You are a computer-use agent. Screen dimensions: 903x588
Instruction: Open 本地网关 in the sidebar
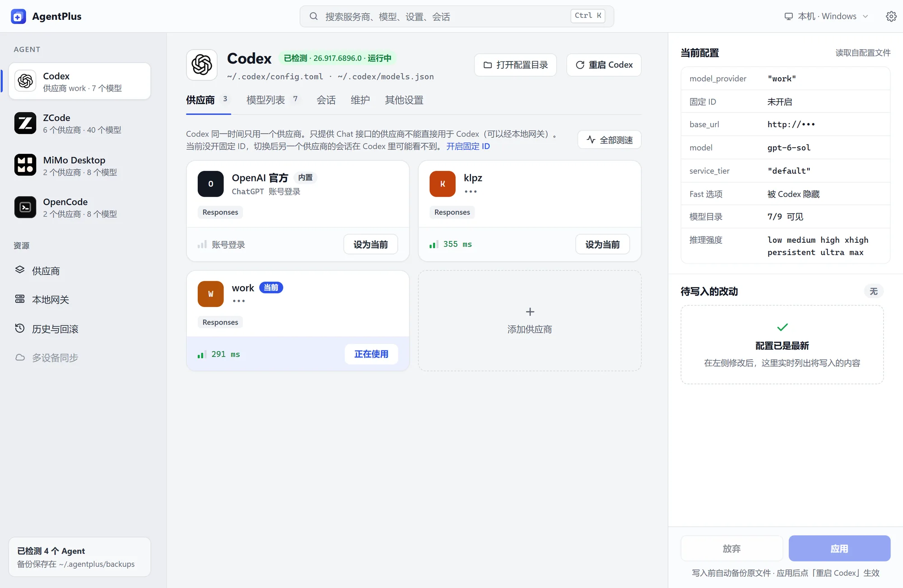pos(79,300)
